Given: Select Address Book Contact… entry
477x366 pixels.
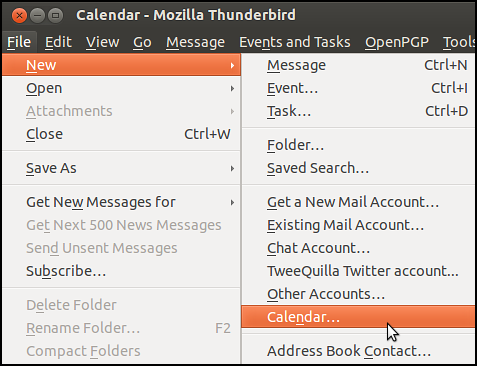Looking at the screenshot, I should [358, 351].
